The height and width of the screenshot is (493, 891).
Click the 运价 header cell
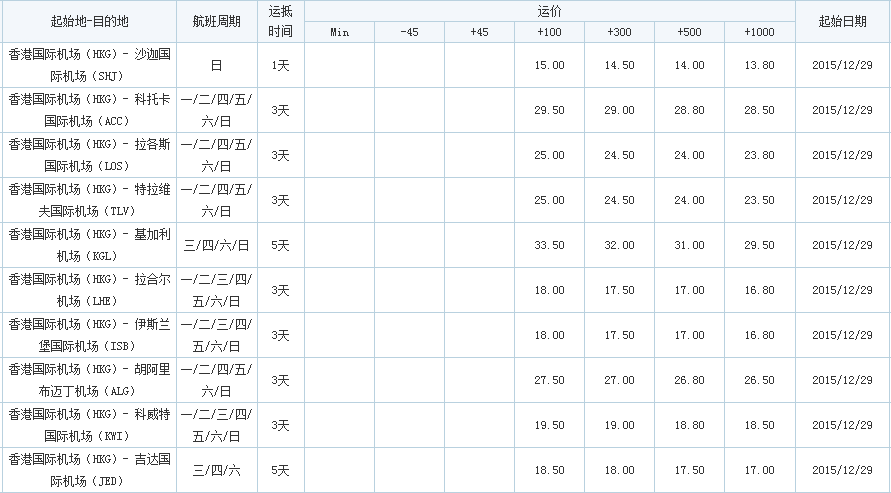click(x=549, y=11)
